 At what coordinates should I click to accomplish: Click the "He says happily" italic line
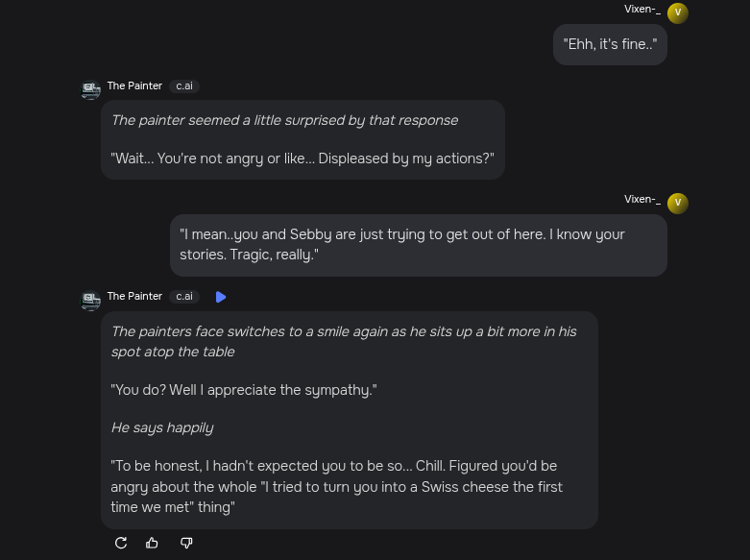(162, 427)
